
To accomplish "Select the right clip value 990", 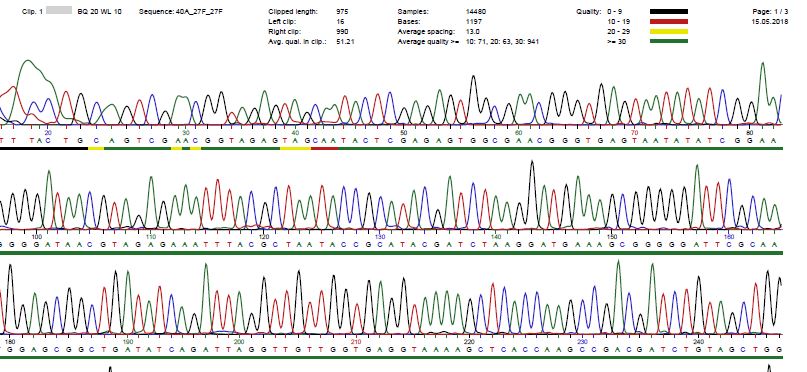I will [x=341, y=31].
